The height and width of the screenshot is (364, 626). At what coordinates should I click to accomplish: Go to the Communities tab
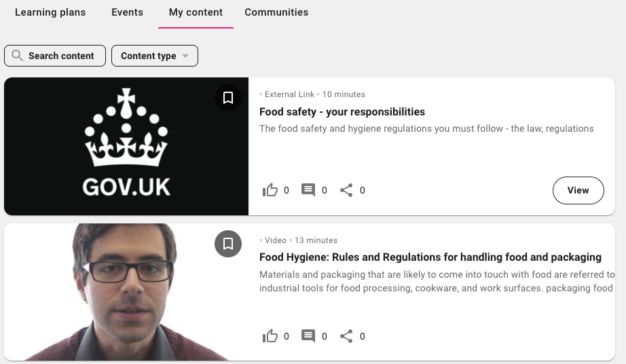pos(276,12)
